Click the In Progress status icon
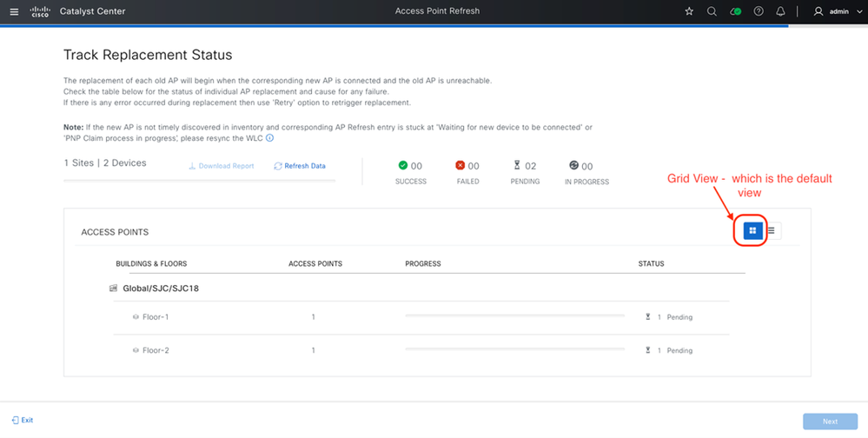The height and width of the screenshot is (438, 868). pos(573,165)
